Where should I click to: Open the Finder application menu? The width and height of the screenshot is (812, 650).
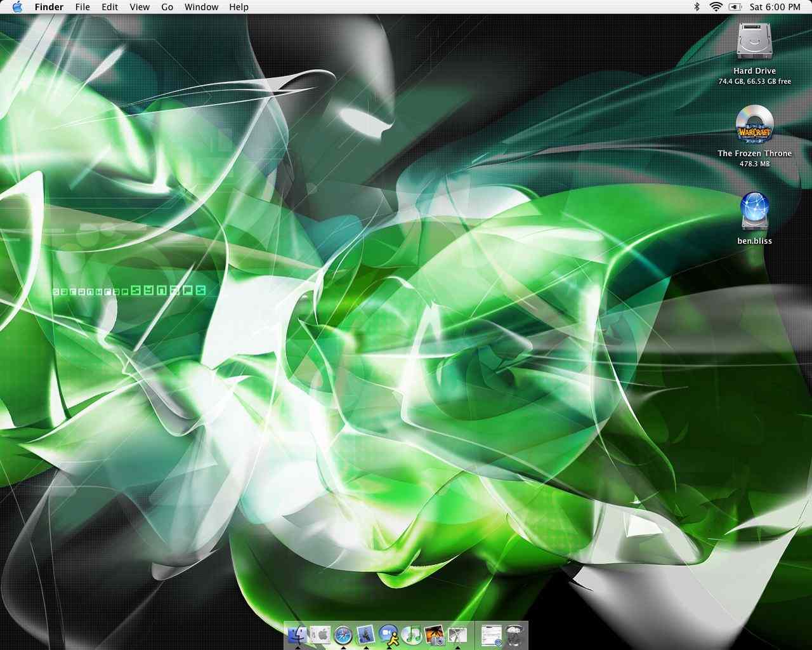point(49,7)
